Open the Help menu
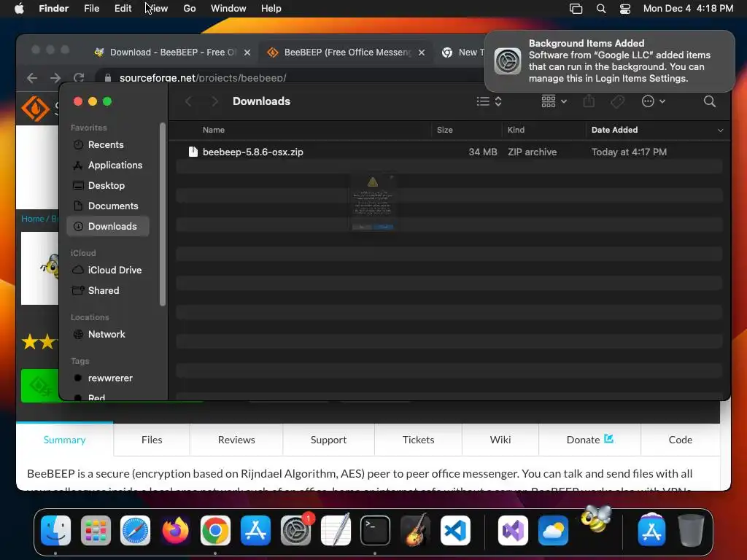This screenshot has width=747, height=560. 271,9
